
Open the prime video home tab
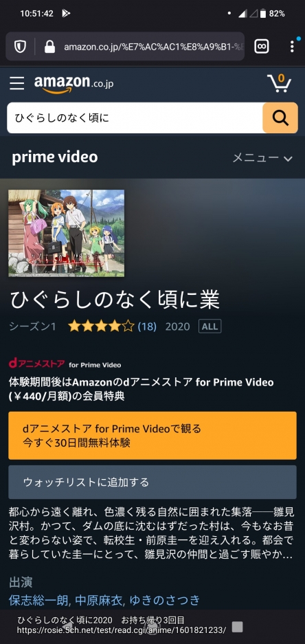coord(54,157)
